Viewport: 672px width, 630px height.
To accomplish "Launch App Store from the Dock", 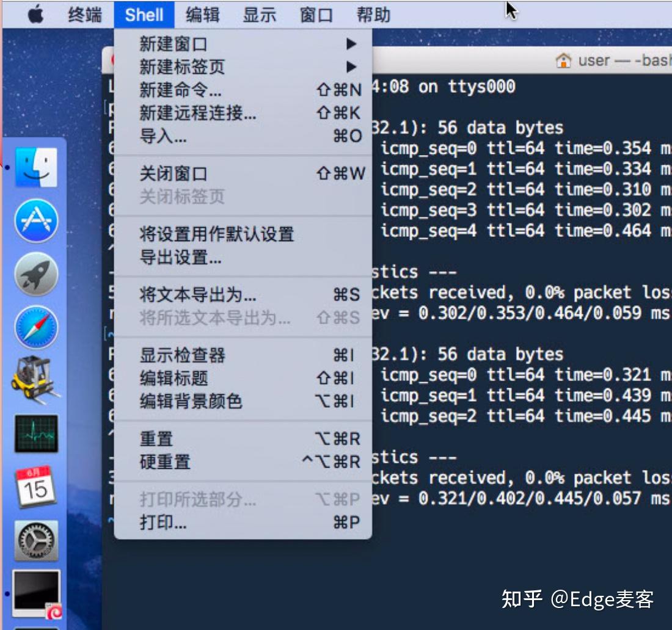I will tap(36, 221).
